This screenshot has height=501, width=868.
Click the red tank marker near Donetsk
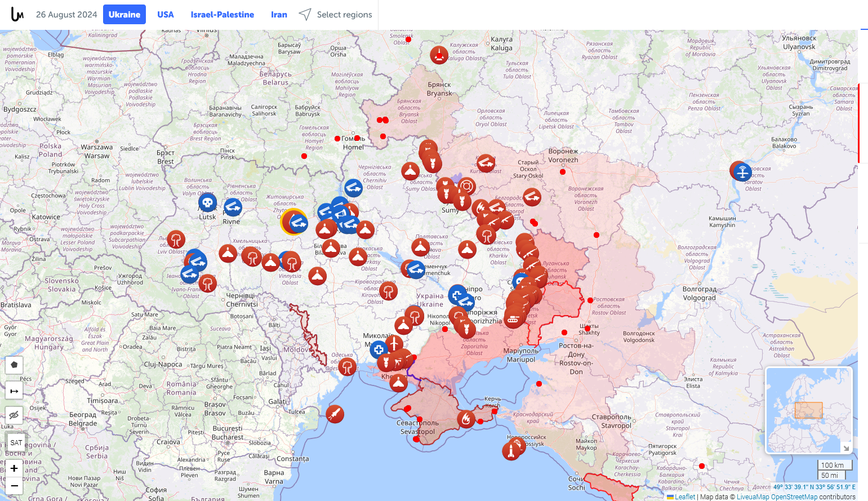point(513,320)
